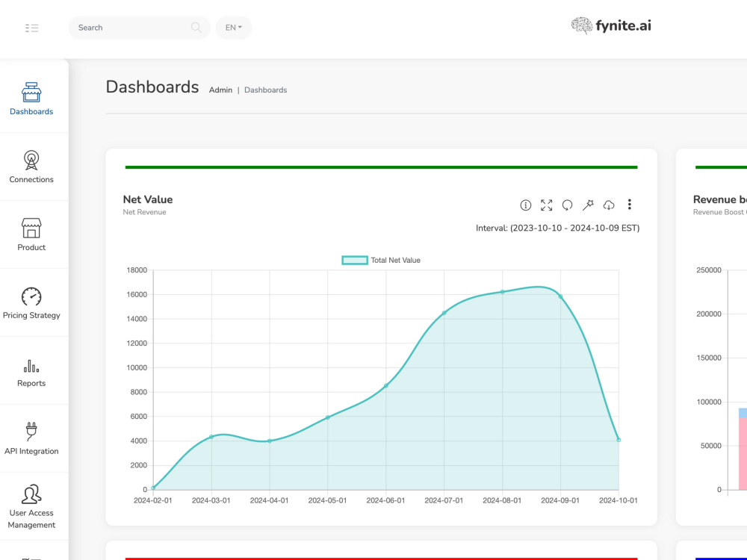Open the EN language dropdown
747x560 pixels.
(233, 28)
